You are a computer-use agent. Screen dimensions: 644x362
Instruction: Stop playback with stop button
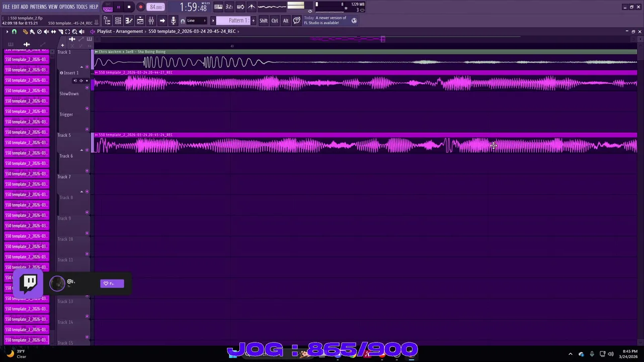pyautogui.click(x=129, y=7)
